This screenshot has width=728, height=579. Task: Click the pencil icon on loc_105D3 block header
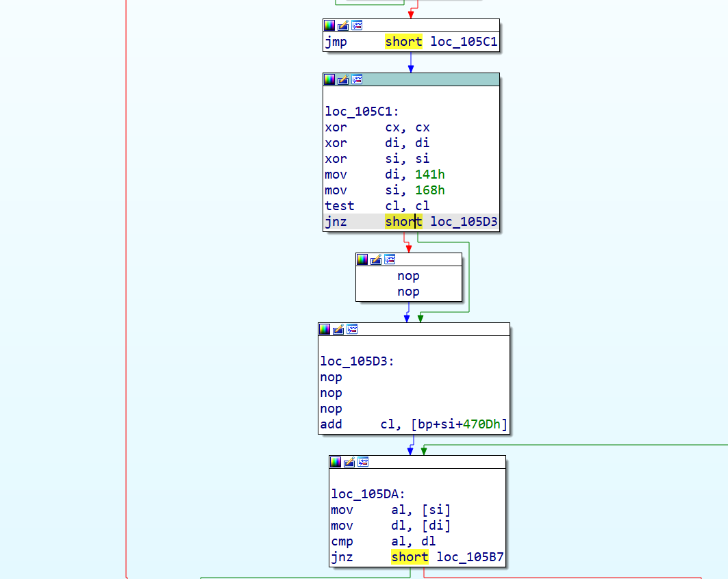(338, 329)
